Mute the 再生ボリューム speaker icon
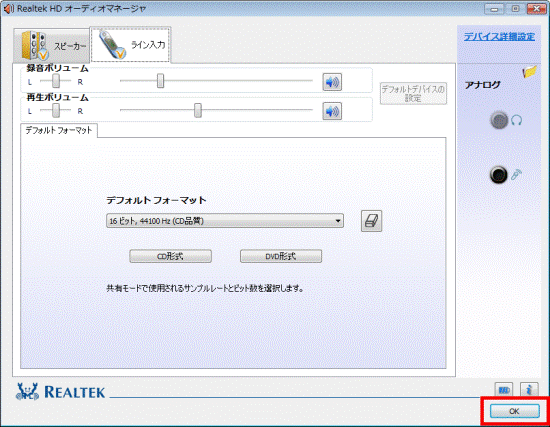 332,111
